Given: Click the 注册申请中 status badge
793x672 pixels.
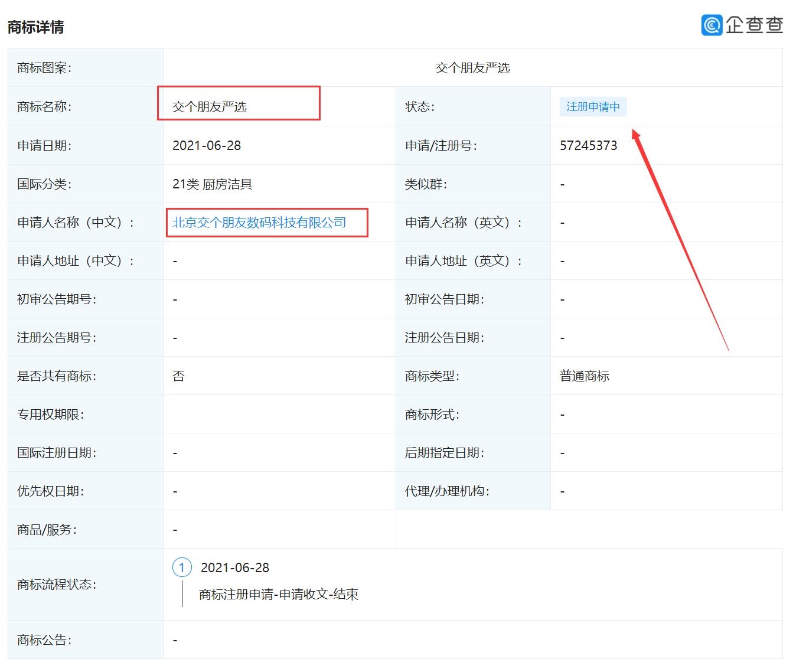Looking at the screenshot, I should tap(593, 107).
